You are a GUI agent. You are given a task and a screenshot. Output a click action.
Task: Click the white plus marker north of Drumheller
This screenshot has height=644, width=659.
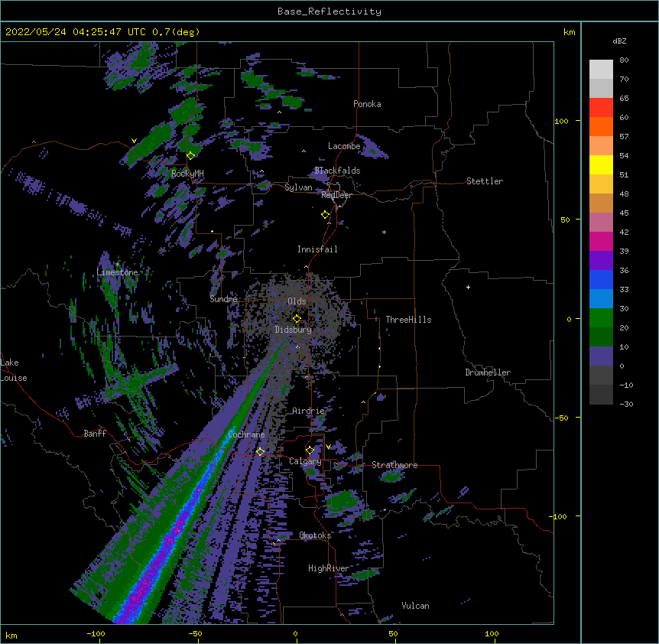[x=468, y=287]
